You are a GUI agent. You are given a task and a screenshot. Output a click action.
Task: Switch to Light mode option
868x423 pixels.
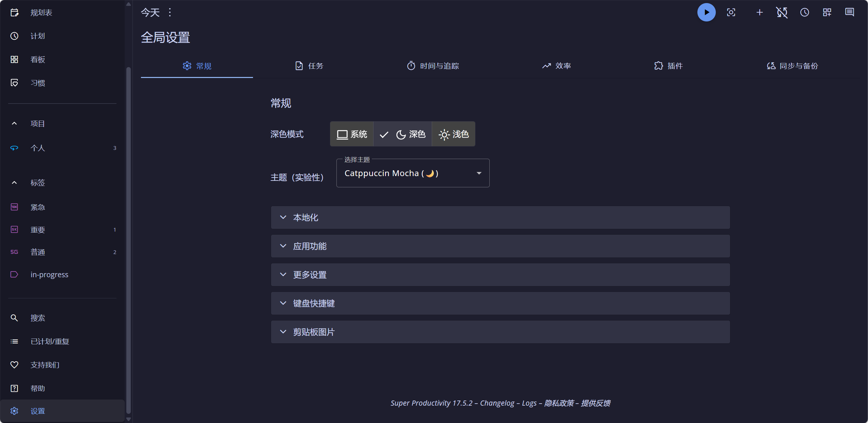coord(454,134)
